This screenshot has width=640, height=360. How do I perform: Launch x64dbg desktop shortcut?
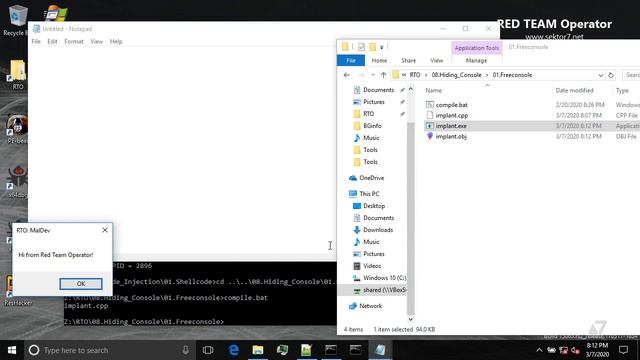[17, 182]
